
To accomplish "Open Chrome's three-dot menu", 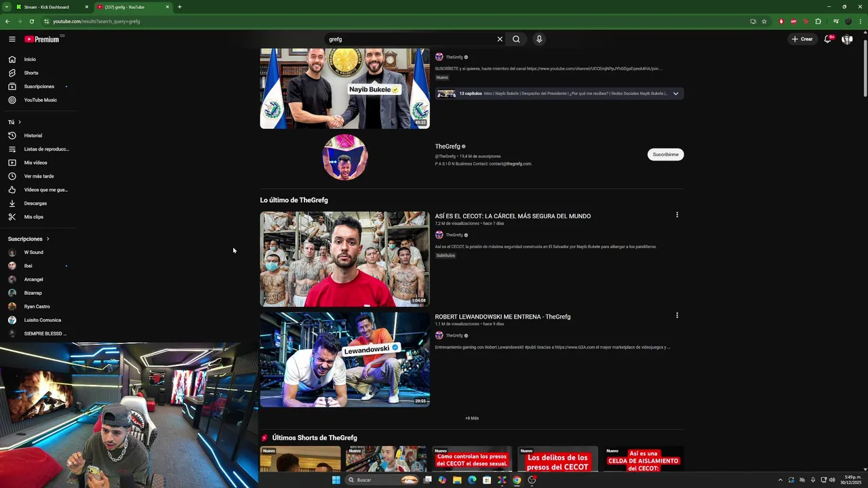I will 861,21.
